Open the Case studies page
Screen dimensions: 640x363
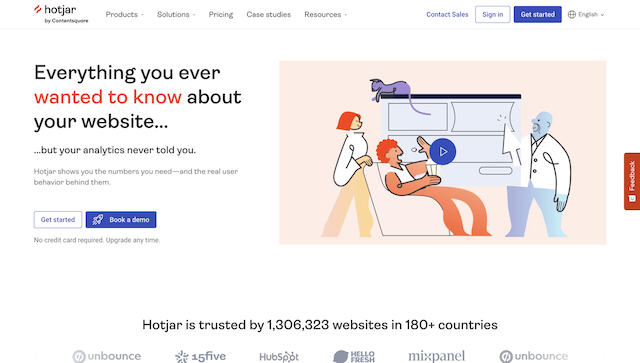(x=269, y=15)
